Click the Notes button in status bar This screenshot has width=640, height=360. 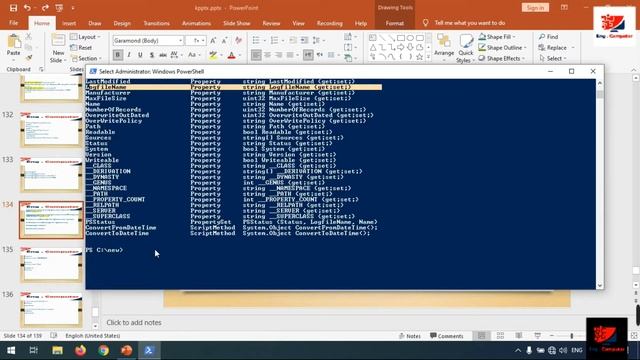tap(410, 336)
